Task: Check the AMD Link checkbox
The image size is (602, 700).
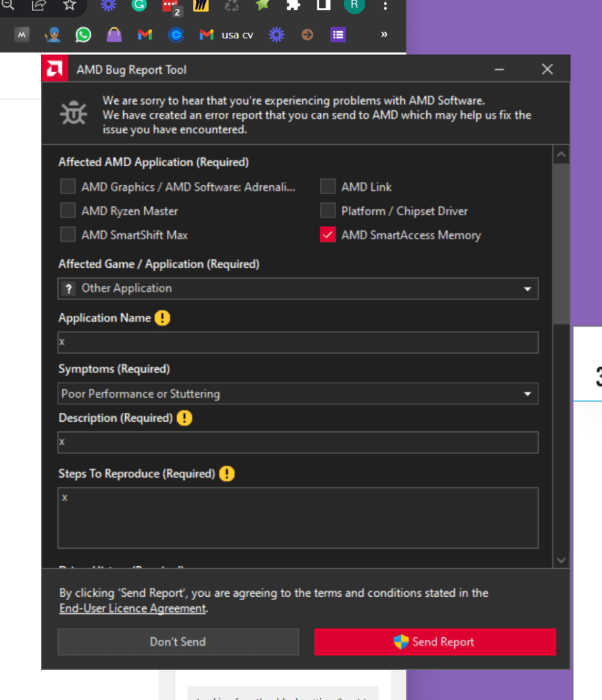Action: (x=328, y=186)
